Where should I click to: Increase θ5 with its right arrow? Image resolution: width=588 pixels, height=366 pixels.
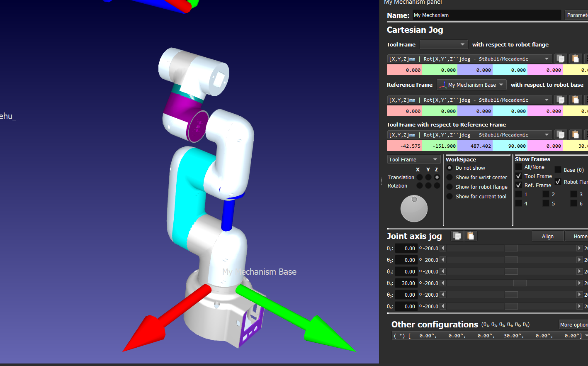[x=579, y=295]
